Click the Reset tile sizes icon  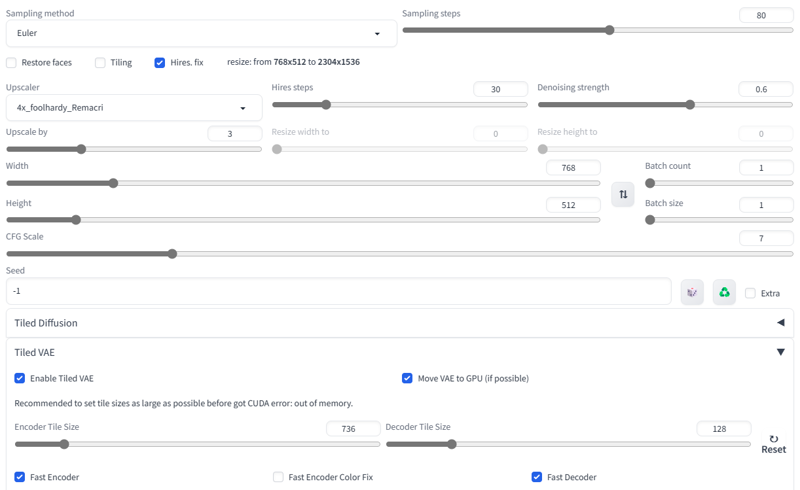click(773, 445)
